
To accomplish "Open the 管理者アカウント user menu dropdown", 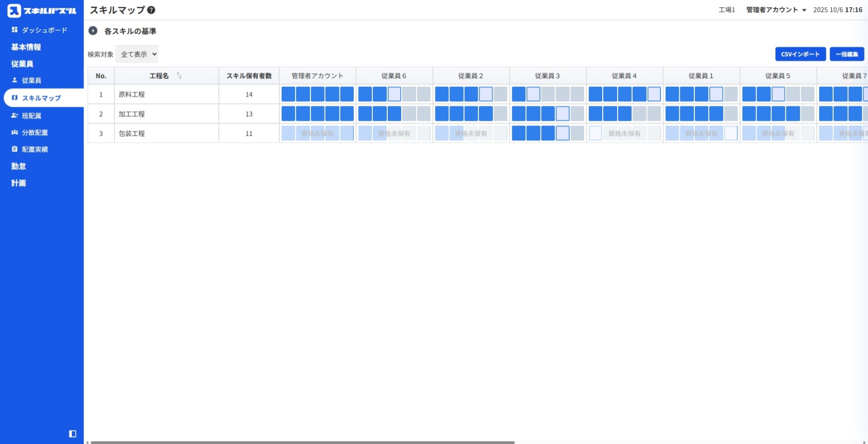I will (x=776, y=10).
